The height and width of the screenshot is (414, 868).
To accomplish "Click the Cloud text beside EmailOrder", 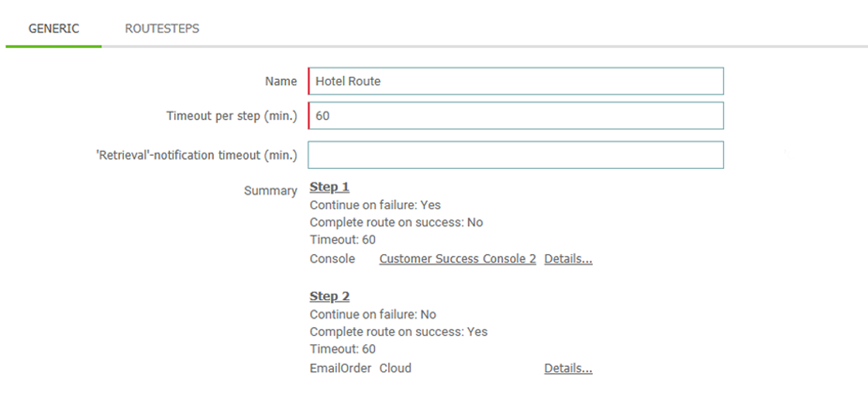I will [x=395, y=368].
